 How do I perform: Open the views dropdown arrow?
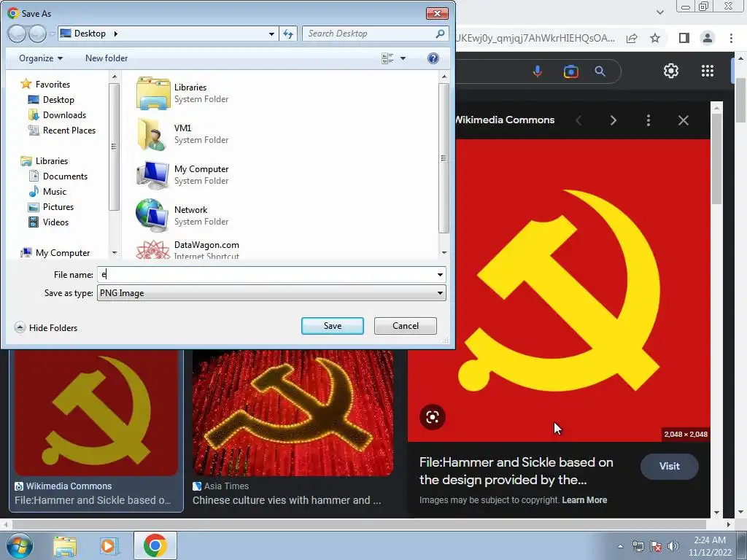[403, 58]
